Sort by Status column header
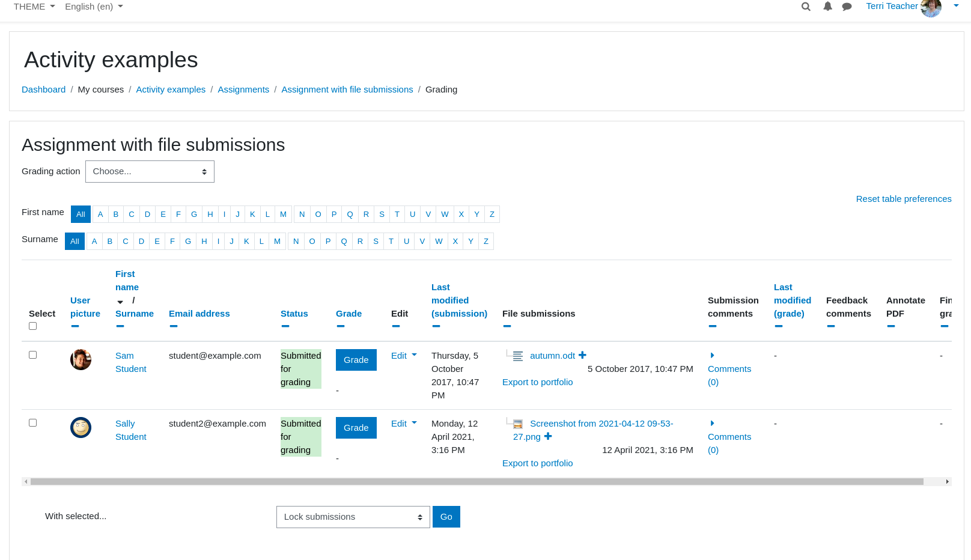The image size is (971, 560). (x=294, y=314)
